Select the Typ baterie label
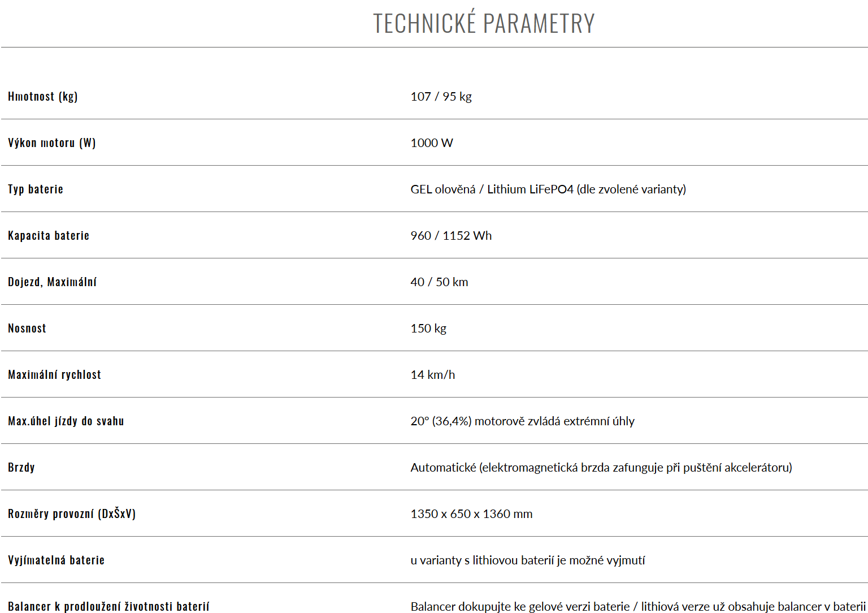Viewport: 868px width, 613px height. tap(36, 189)
